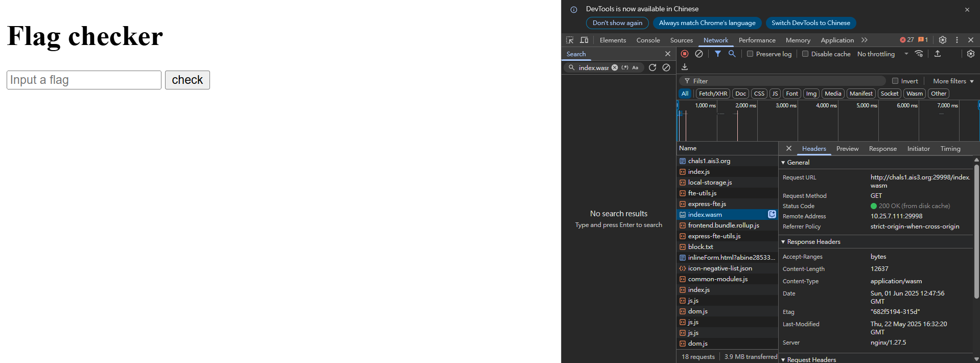Enable the Disable cache checkbox

(x=805, y=54)
